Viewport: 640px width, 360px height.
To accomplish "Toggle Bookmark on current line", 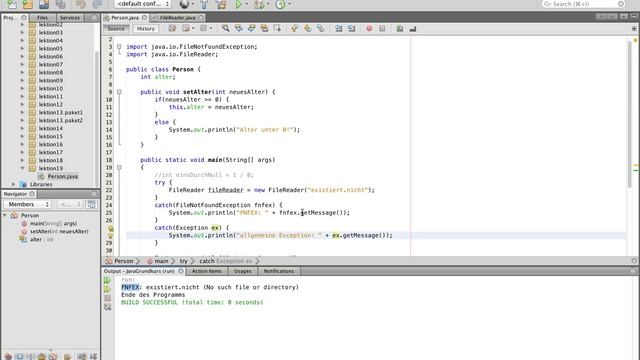I will (x=320, y=29).
